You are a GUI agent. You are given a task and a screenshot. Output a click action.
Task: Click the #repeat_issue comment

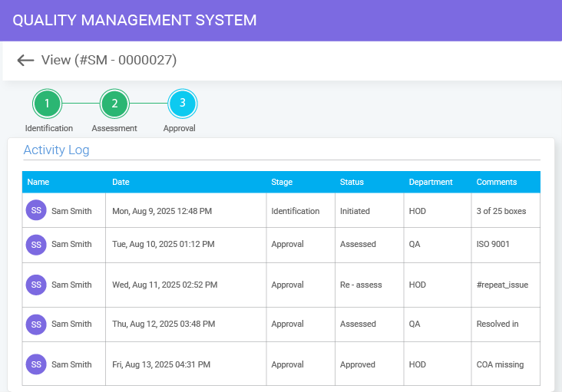[x=502, y=285]
